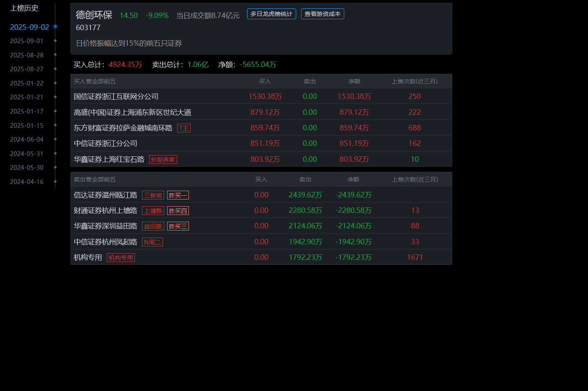The image size is (588, 391).
Task: Click the 上塘路 tag
Action: pos(153,211)
